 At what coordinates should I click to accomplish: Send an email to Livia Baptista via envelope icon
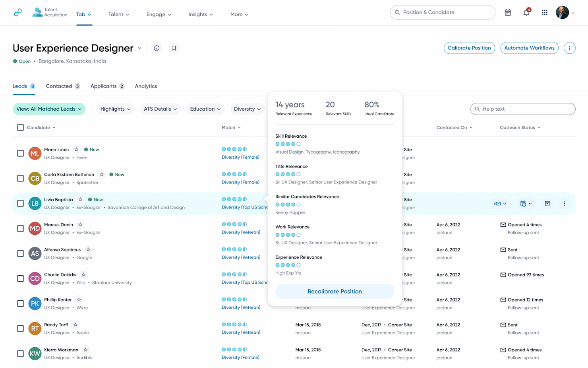pos(498,203)
